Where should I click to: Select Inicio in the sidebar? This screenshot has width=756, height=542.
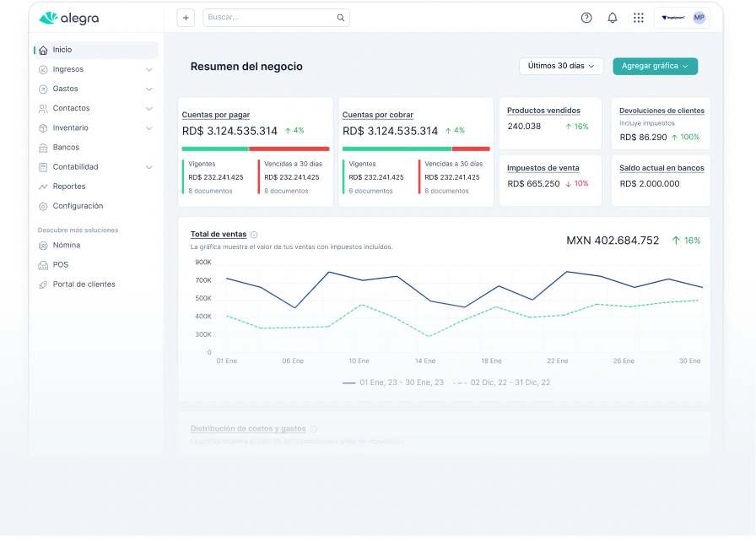pos(62,50)
